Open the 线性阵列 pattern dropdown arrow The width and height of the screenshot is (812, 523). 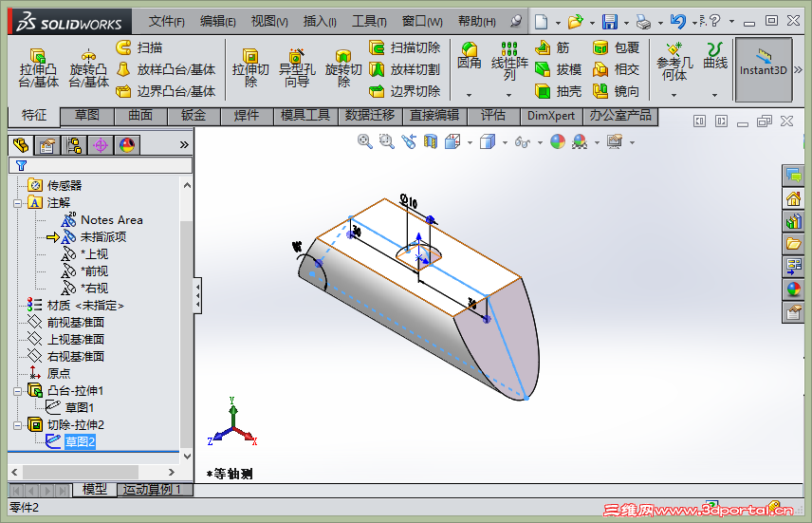(x=508, y=95)
